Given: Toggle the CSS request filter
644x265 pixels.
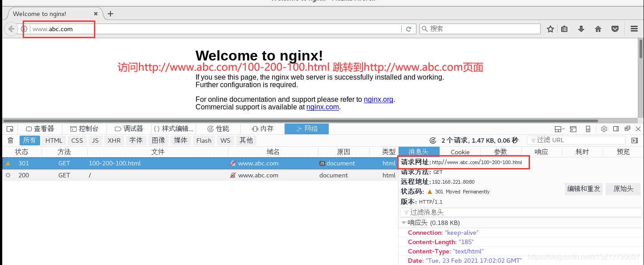Looking at the screenshot, I should (77, 141).
